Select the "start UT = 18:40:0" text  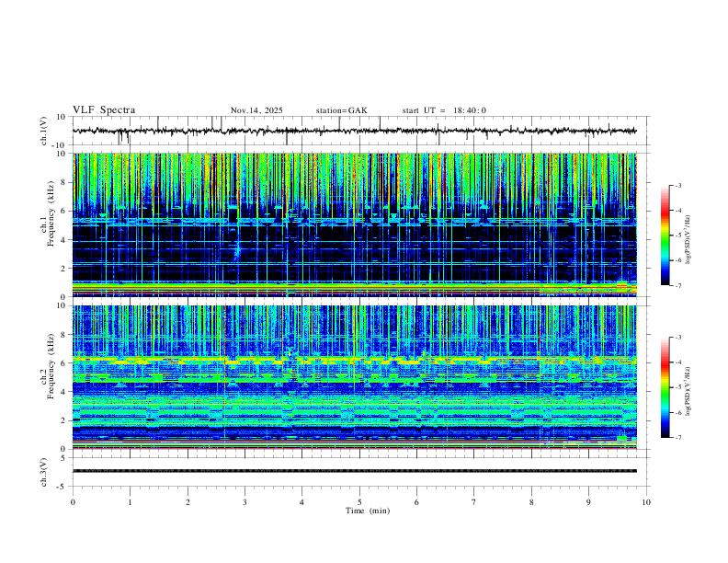(x=444, y=110)
